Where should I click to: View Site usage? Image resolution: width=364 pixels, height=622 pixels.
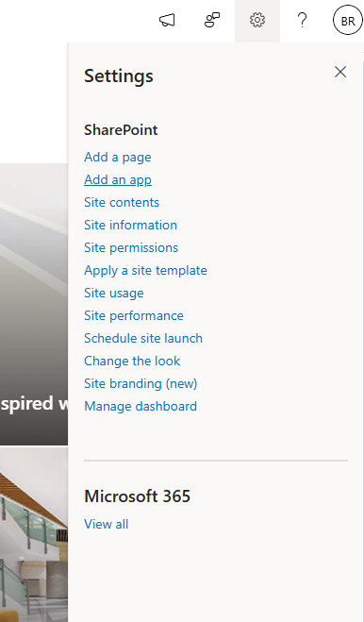(x=114, y=293)
